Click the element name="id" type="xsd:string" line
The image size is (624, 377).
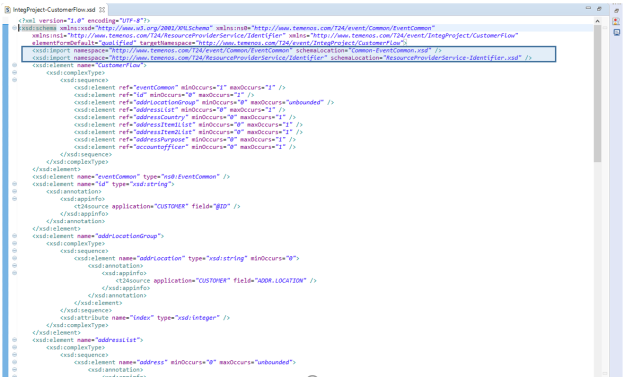[x=103, y=184]
